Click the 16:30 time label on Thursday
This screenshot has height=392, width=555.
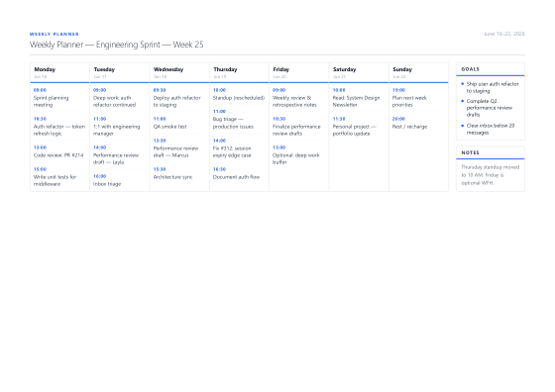(x=219, y=169)
